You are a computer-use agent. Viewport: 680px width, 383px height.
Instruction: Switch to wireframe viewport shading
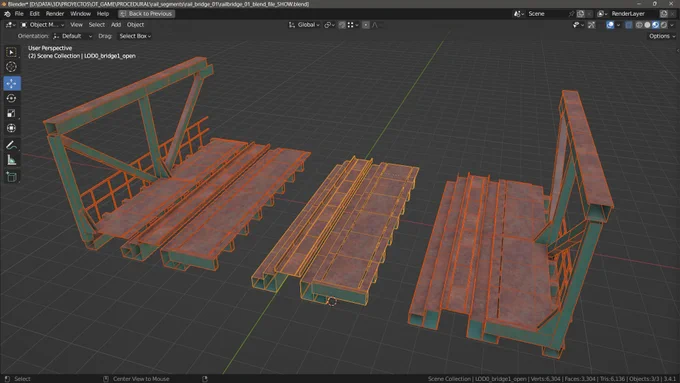(639, 25)
